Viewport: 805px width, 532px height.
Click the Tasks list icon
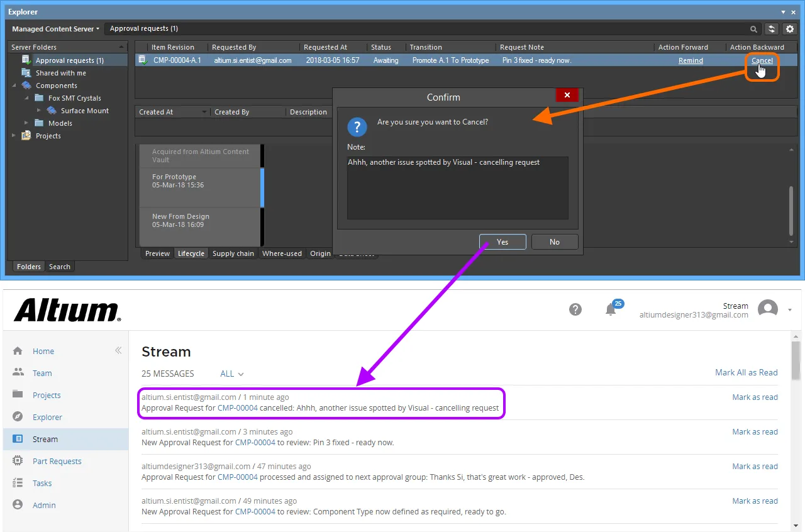[x=18, y=483]
